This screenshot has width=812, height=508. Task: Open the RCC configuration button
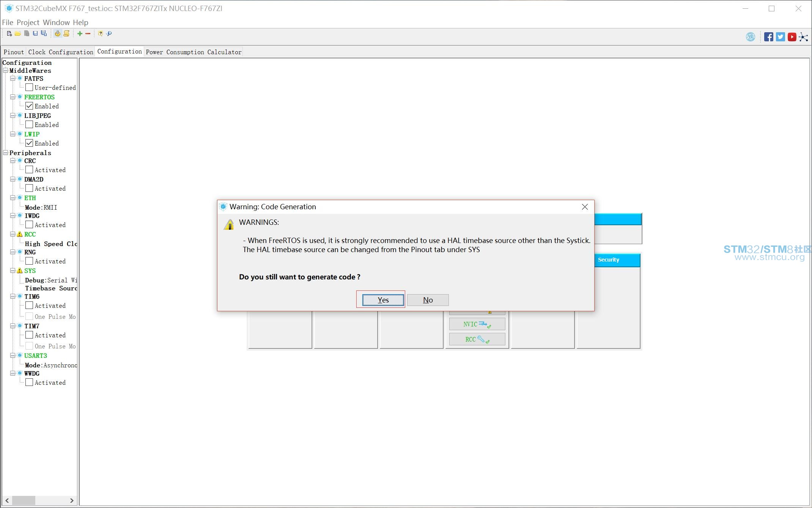(477, 339)
